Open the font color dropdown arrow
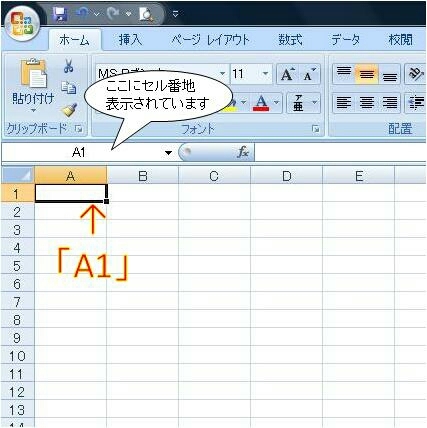This screenshot has width=427, height=428. click(277, 102)
